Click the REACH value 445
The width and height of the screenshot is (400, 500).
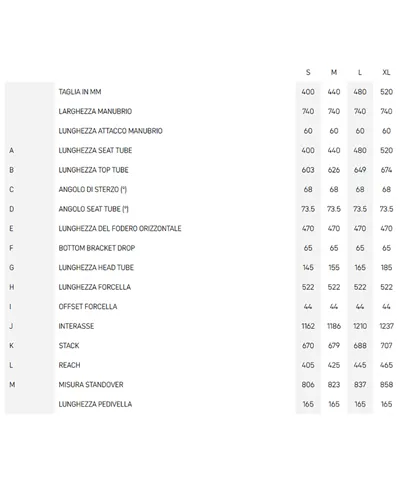click(x=360, y=365)
